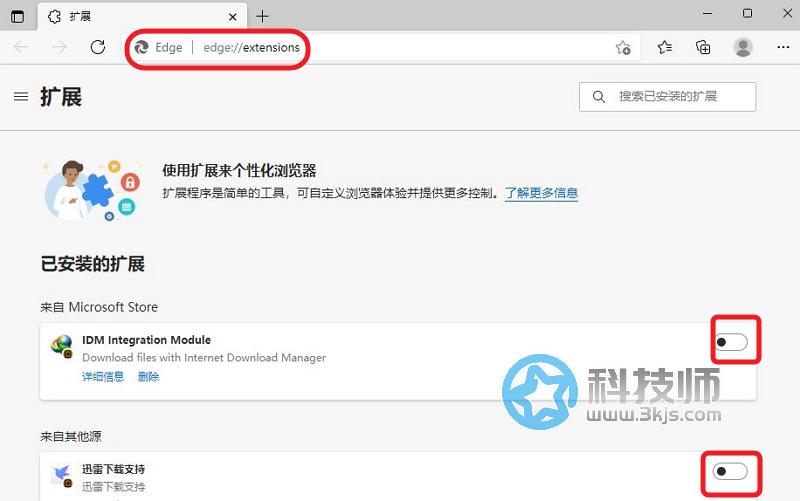Click the 来自其他源 heading
Viewport: 800px width, 501px height.
(x=71, y=436)
